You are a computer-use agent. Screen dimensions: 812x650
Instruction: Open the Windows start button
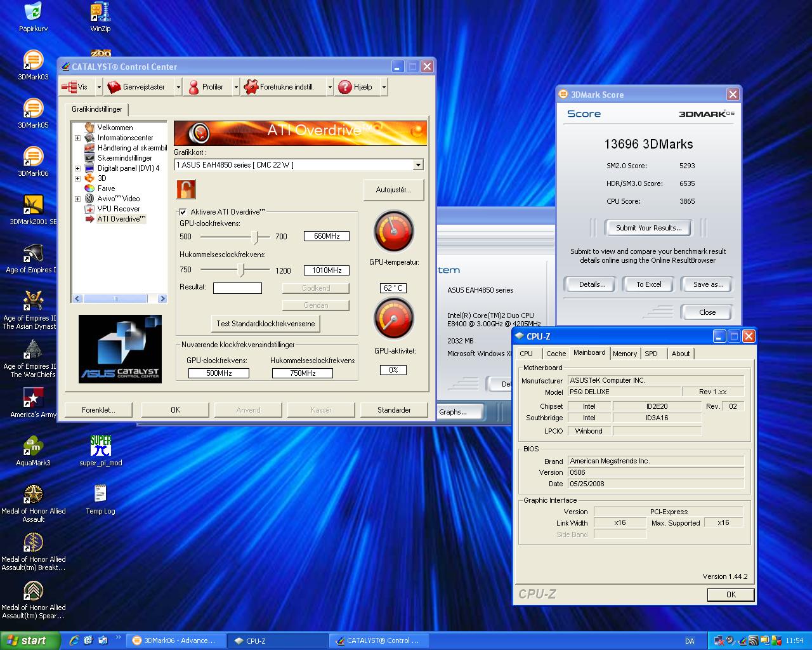(30, 640)
